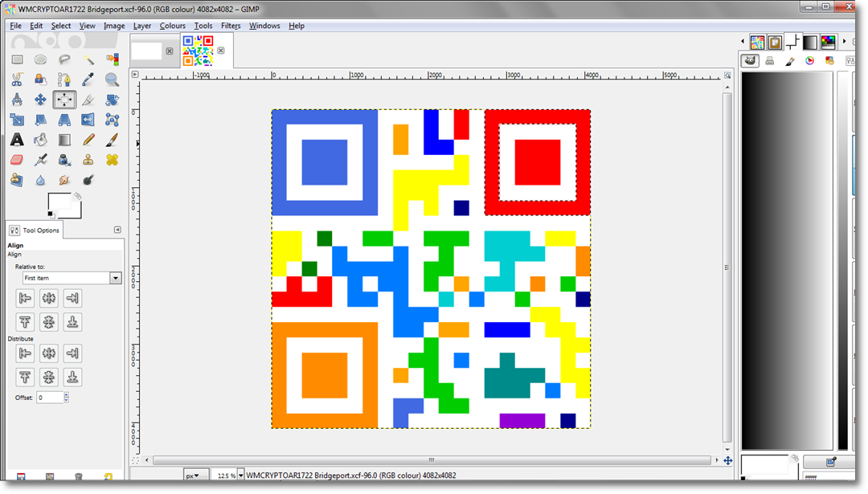Select the Bucket Fill tool
The height and width of the screenshot is (494, 868).
(x=40, y=140)
